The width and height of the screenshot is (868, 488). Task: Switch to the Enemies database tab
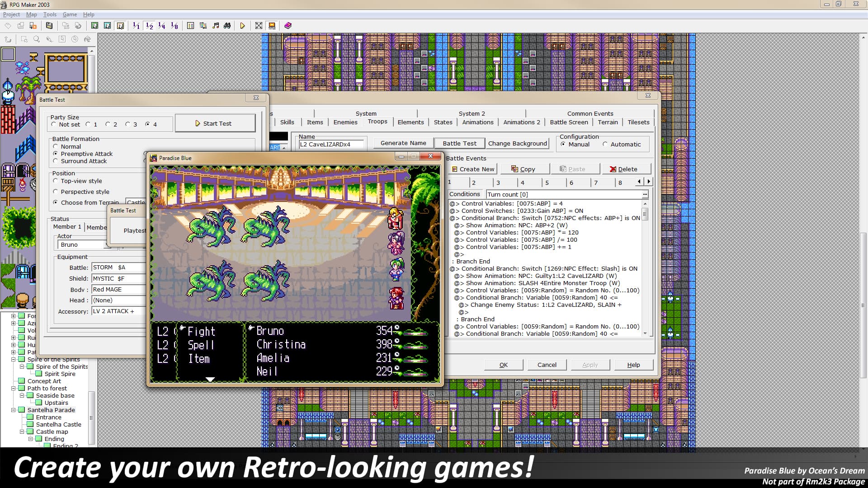[x=345, y=122]
